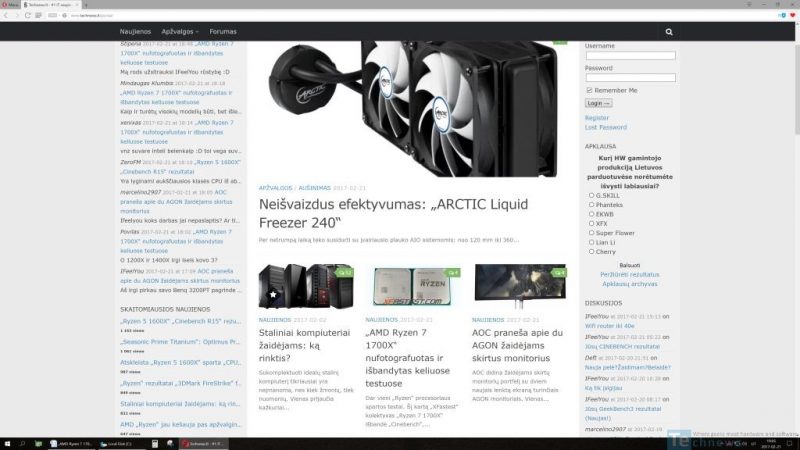Open the taskbar icon beside Calculator
800x450 pixels.
pyautogui.click(x=170, y=444)
